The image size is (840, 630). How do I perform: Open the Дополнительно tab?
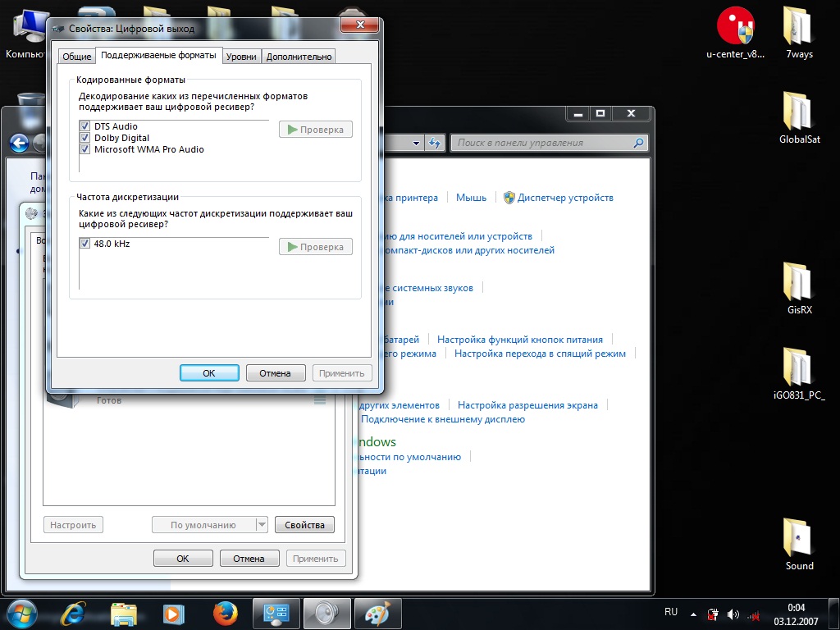tap(299, 57)
